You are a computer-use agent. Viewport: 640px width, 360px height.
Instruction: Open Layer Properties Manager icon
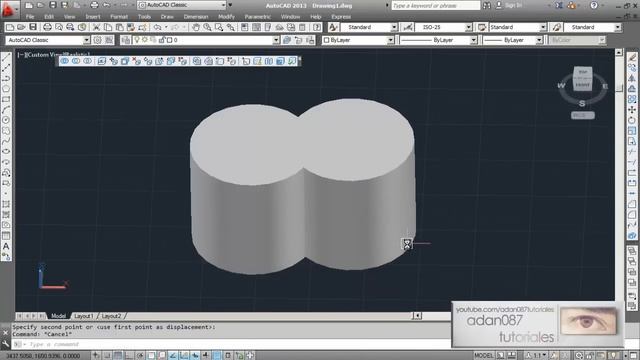[125, 40]
